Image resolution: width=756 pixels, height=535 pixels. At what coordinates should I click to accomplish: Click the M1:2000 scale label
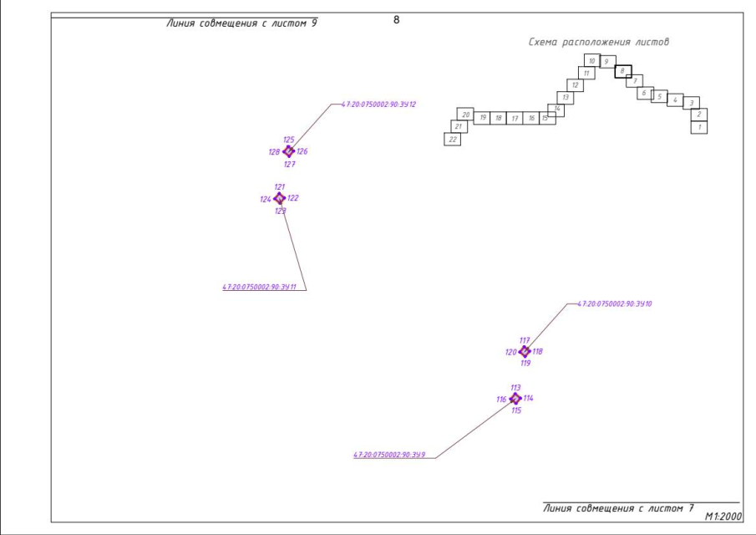point(723,517)
